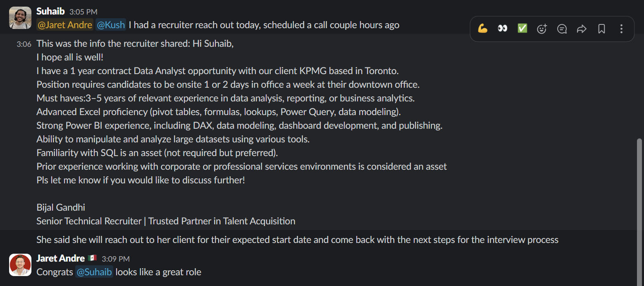The height and width of the screenshot is (286, 644).
Task: Open Suhaib's profile from his name
Action: pyautogui.click(x=50, y=12)
